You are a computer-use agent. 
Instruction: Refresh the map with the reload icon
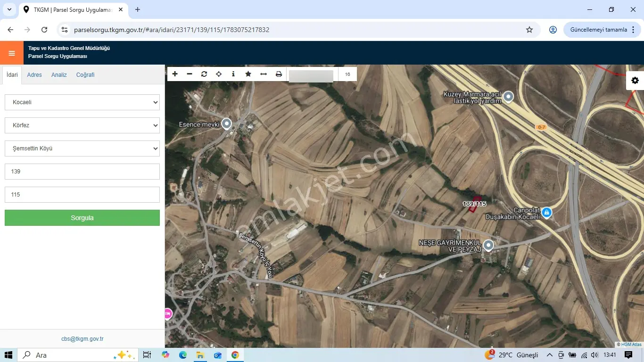click(x=204, y=74)
